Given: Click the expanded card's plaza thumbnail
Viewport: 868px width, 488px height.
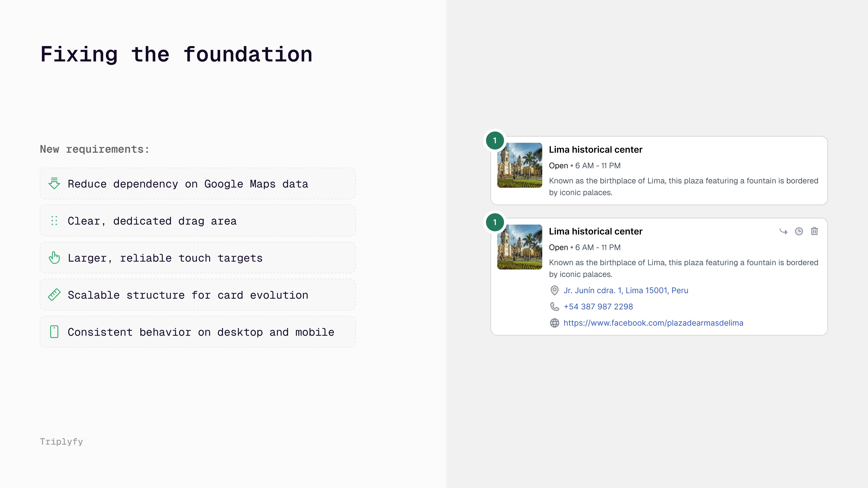Looking at the screenshot, I should point(520,247).
